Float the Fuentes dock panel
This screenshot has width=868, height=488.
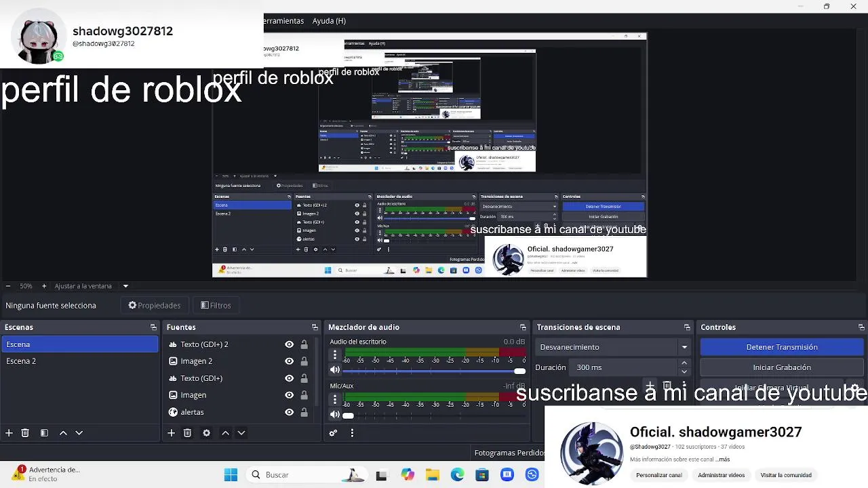click(x=315, y=327)
